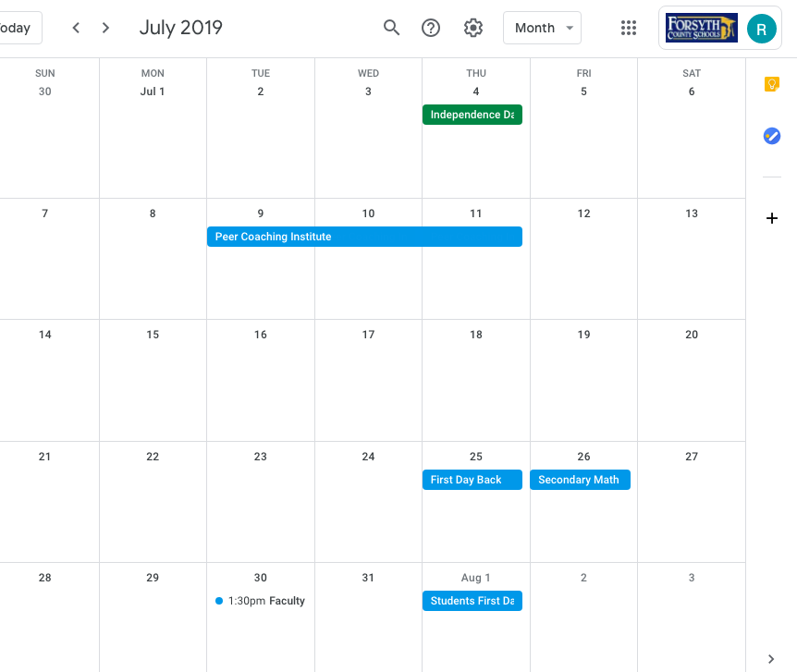
Task: Open Google Keep in side panel
Action: pyautogui.click(x=772, y=84)
